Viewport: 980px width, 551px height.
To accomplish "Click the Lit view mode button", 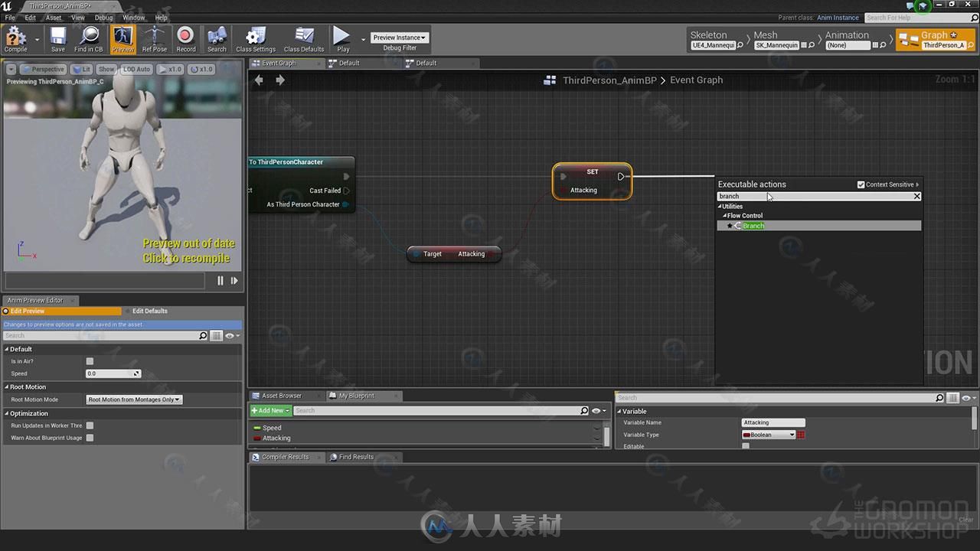I will point(83,69).
